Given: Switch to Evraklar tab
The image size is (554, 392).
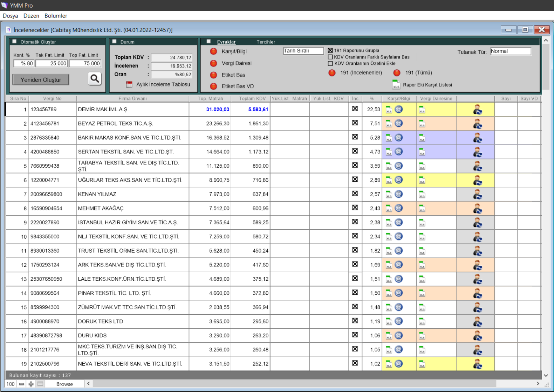Looking at the screenshot, I should click(x=226, y=42).
